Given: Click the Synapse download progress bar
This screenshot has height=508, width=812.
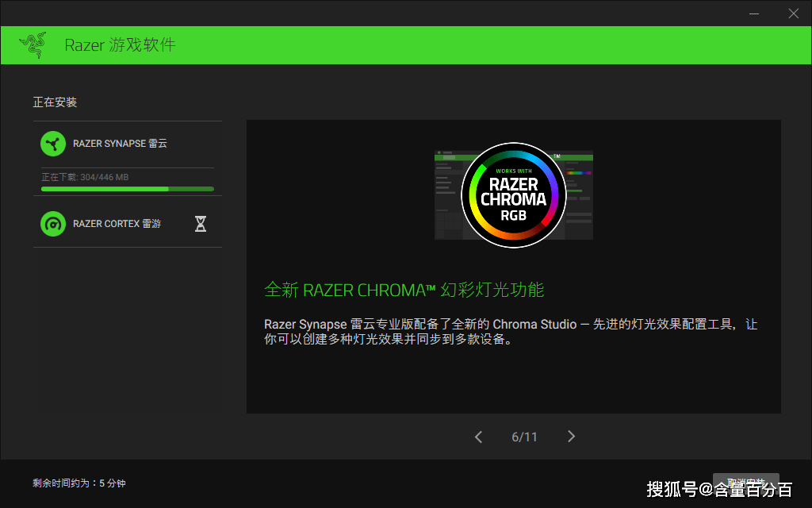Looking at the screenshot, I should click(x=128, y=189).
